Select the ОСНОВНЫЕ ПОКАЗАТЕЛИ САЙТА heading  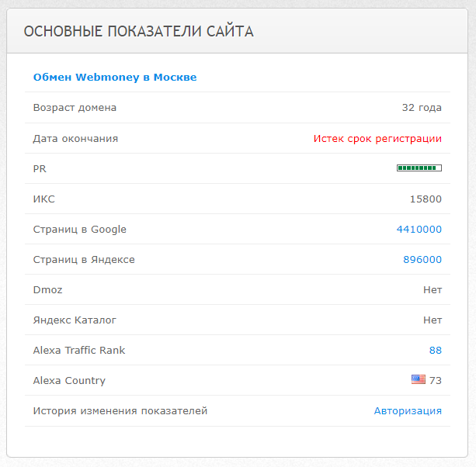coord(139,32)
